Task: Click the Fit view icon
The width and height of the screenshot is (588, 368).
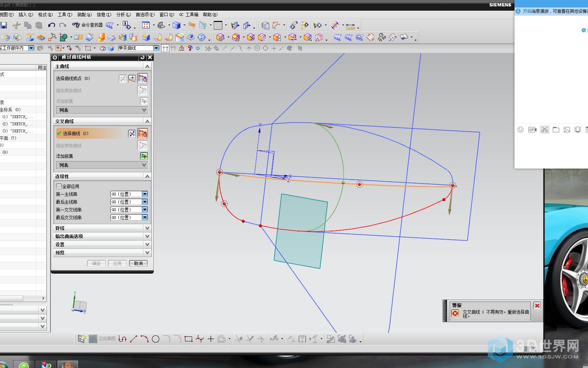Action: 146,25
